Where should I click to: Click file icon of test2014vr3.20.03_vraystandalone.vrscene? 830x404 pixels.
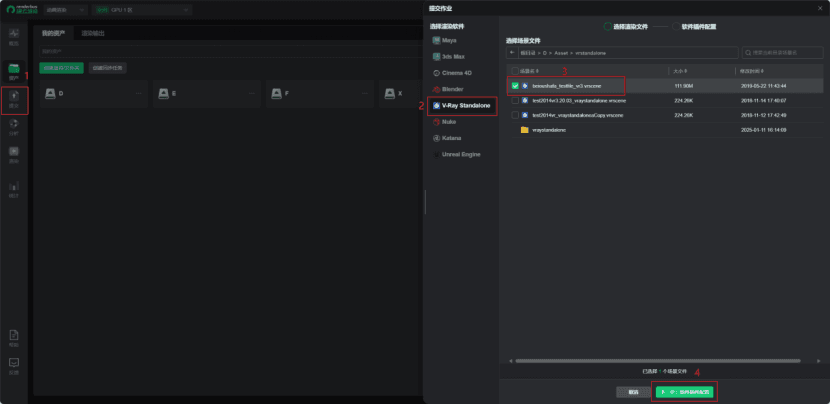[x=525, y=100]
